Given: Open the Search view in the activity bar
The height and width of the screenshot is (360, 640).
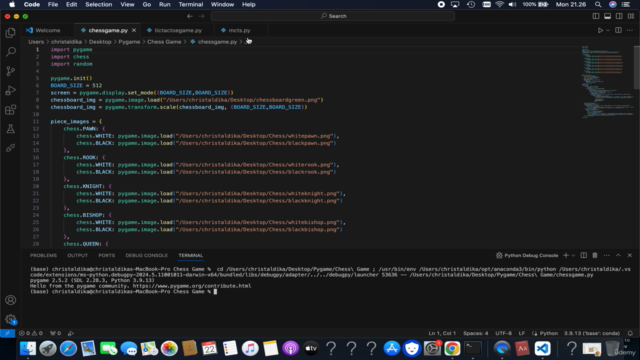Looking at the screenshot, I should coord(11,52).
